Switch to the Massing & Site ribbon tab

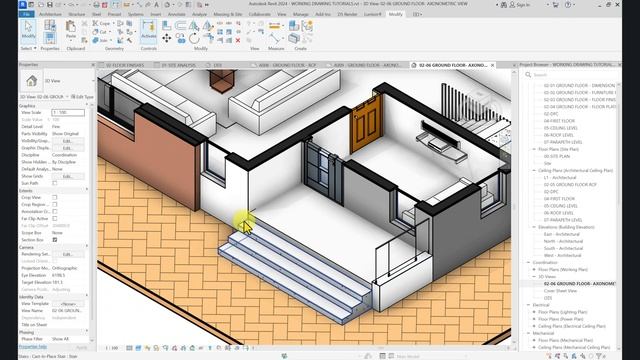pyautogui.click(x=228, y=14)
